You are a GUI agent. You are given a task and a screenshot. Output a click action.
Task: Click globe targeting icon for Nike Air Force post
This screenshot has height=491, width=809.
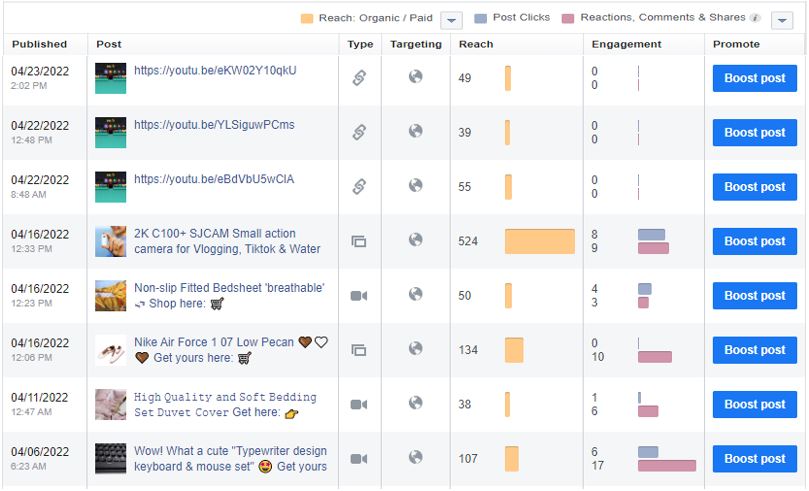(415, 349)
